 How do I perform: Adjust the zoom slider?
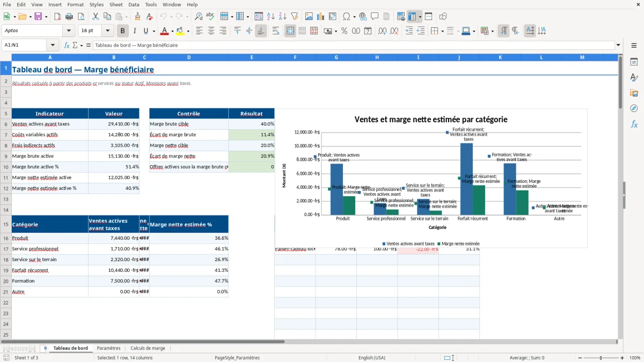[x=601, y=358]
